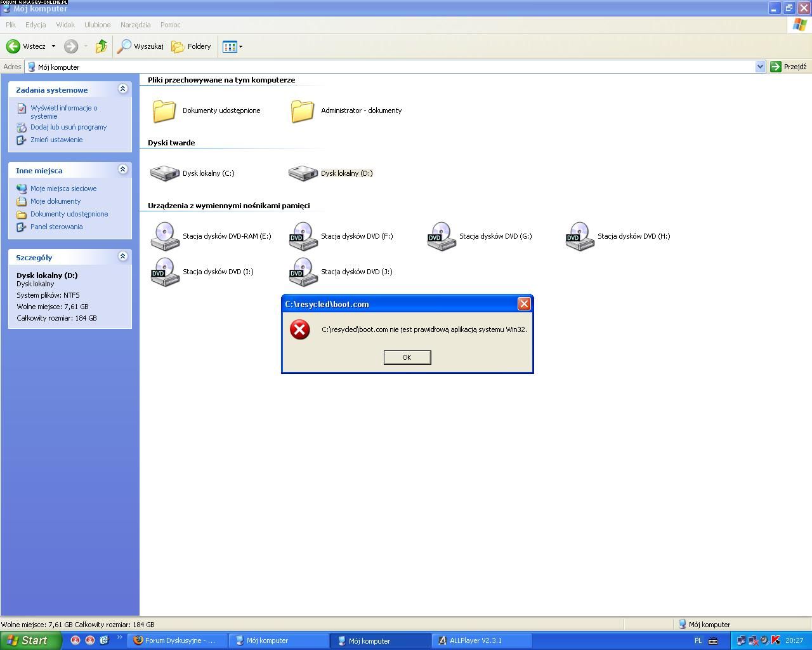The height and width of the screenshot is (650, 812).
Task: Click Dodaj lub usuń programy link
Action: point(69,127)
